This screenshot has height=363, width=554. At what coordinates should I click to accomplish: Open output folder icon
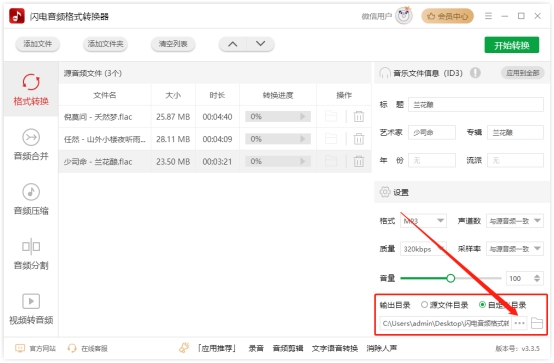[x=537, y=323]
